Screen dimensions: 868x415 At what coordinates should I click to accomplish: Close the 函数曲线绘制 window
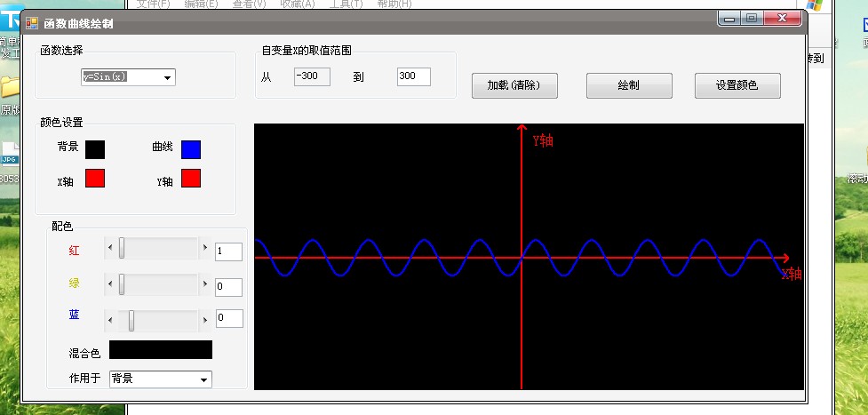point(782,19)
